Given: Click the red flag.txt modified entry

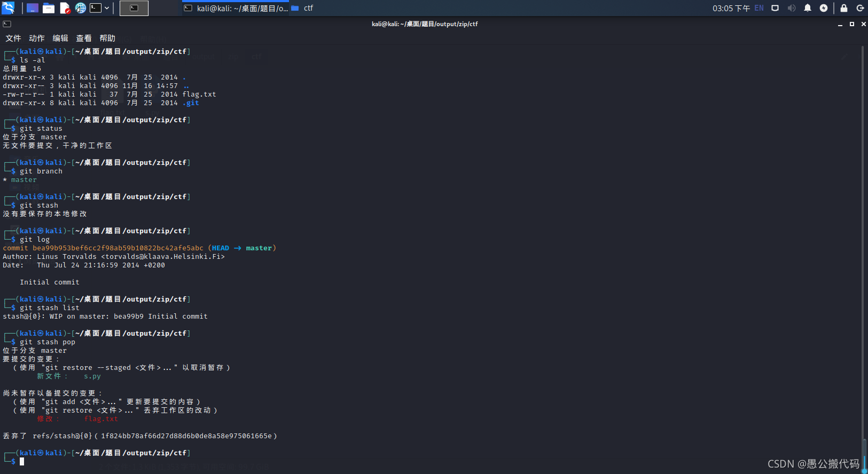Looking at the screenshot, I should click(x=101, y=419).
